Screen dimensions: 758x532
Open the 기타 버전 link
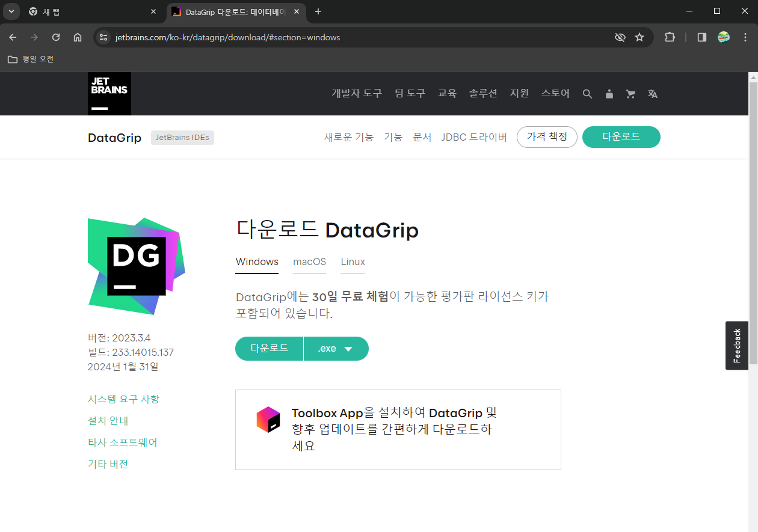tap(108, 464)
